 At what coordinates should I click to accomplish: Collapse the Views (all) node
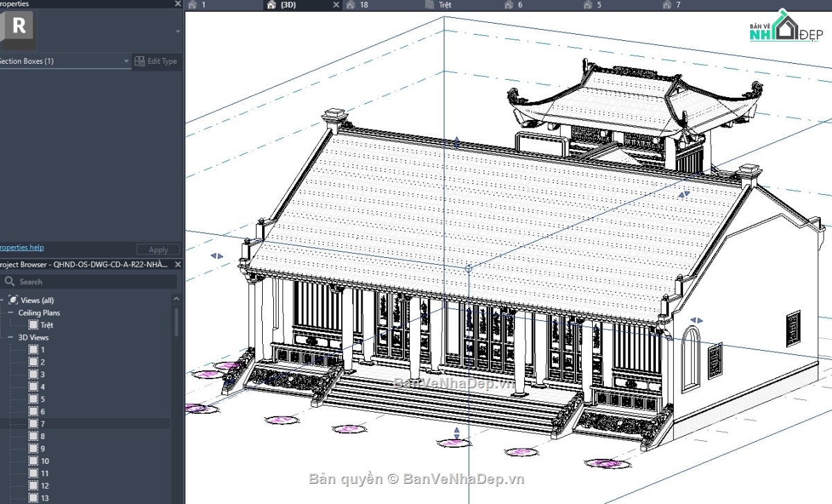[x=2, y=300]
